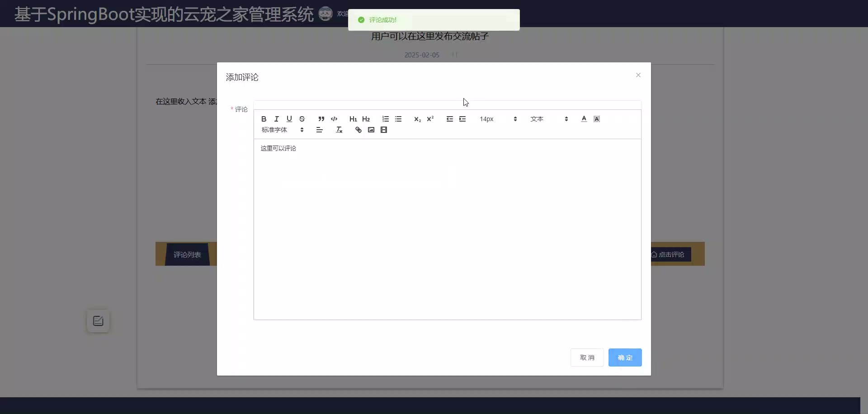The height and width of the screenshot is (414, 868).
Task: Click the 基于SpringBoot实现的云宠之家管理系统 header title
Action: point(164,14)
